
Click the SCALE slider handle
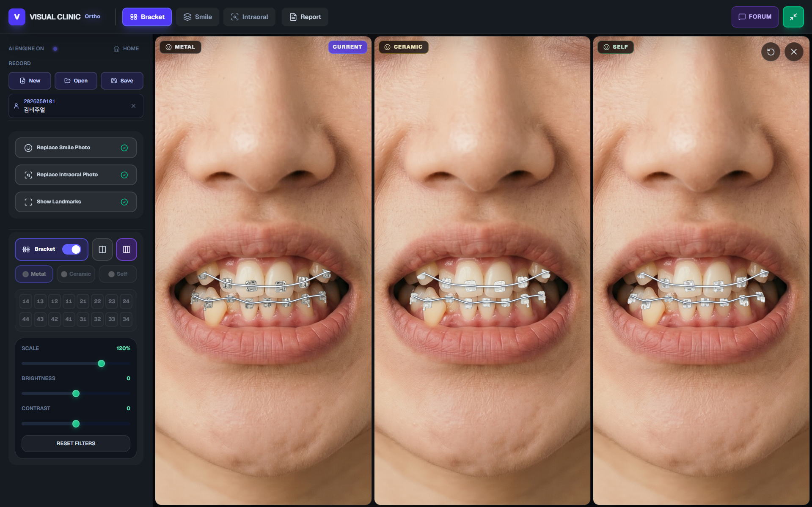coord(101,364)
